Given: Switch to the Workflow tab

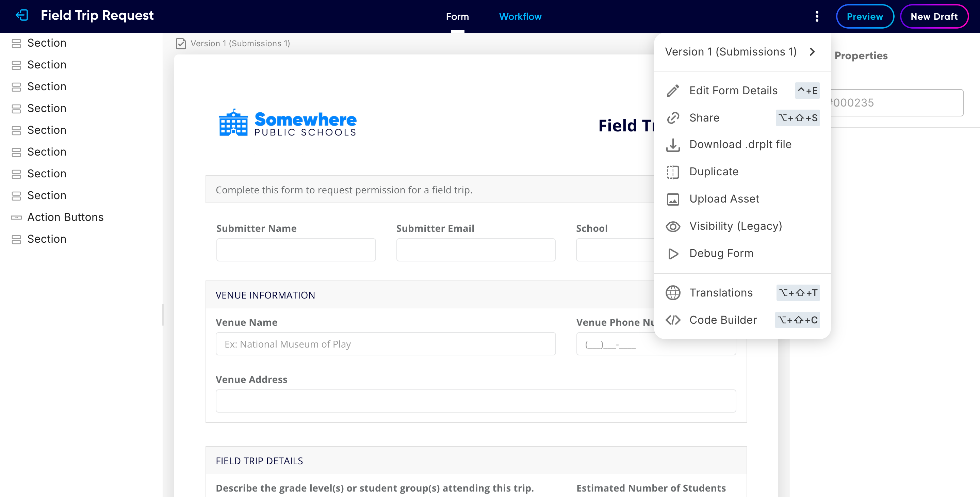Looking at the screenshot, I should click(x=520, y=16).
